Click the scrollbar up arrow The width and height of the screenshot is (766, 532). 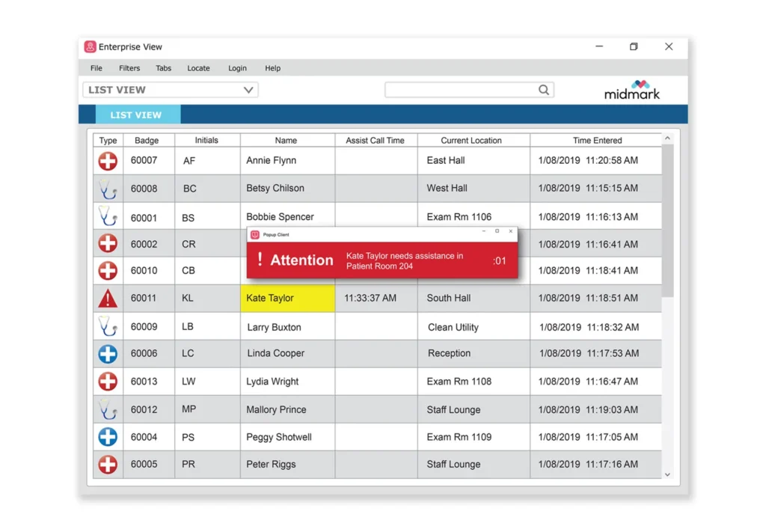[x=667, y=138]
